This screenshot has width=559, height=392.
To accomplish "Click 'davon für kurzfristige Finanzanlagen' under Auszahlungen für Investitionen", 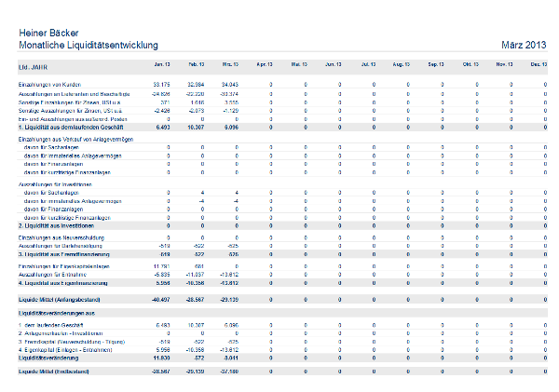I will coord(67,217).
